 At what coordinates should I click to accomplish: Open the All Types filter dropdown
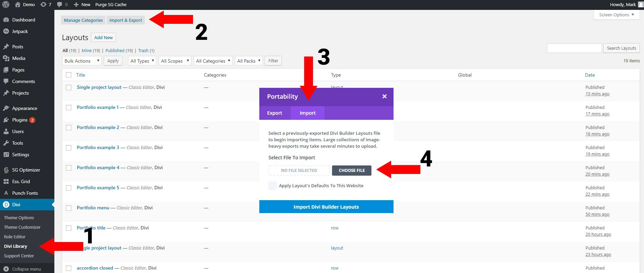coord(142,61)
